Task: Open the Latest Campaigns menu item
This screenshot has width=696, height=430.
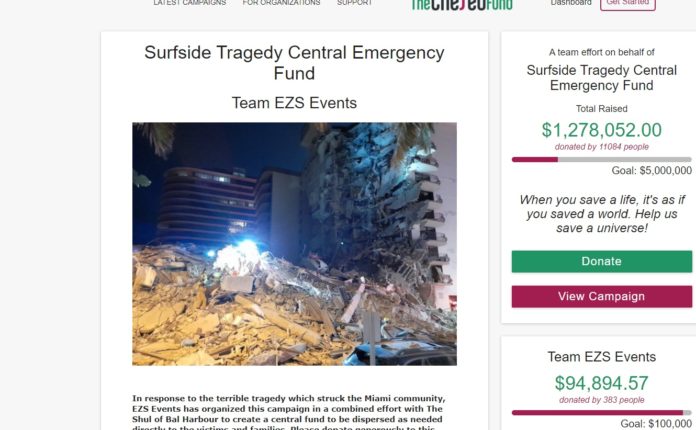Action: pos(190,2)
